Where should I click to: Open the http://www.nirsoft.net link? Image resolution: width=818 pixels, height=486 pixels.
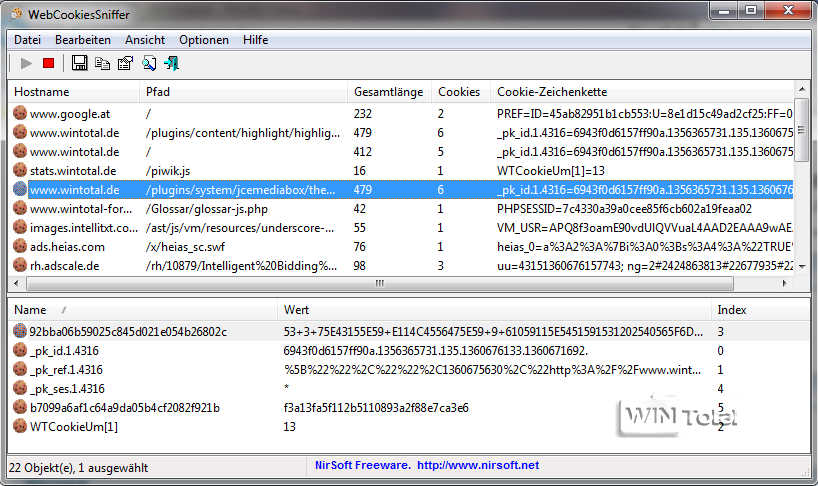(x=478, y=465)
